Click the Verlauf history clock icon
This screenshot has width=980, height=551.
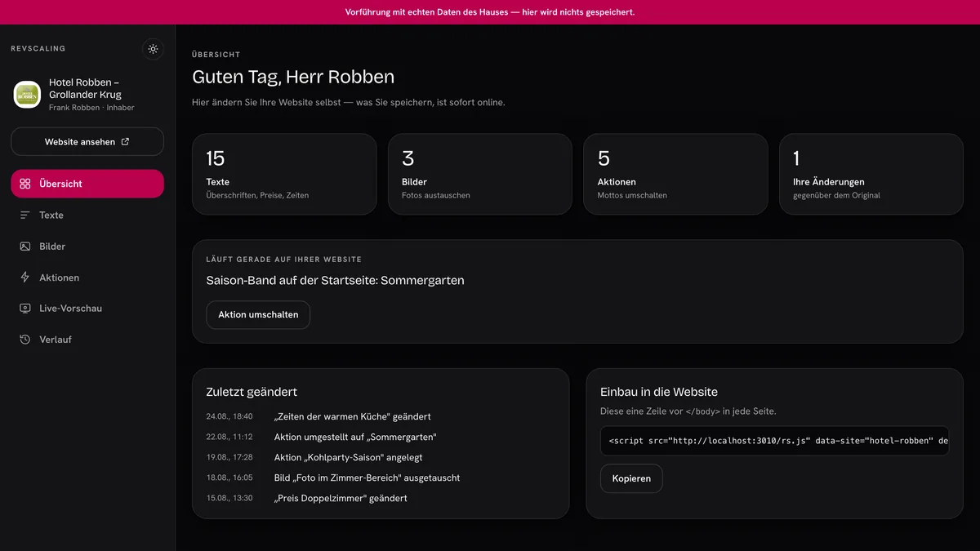[25, 340]
